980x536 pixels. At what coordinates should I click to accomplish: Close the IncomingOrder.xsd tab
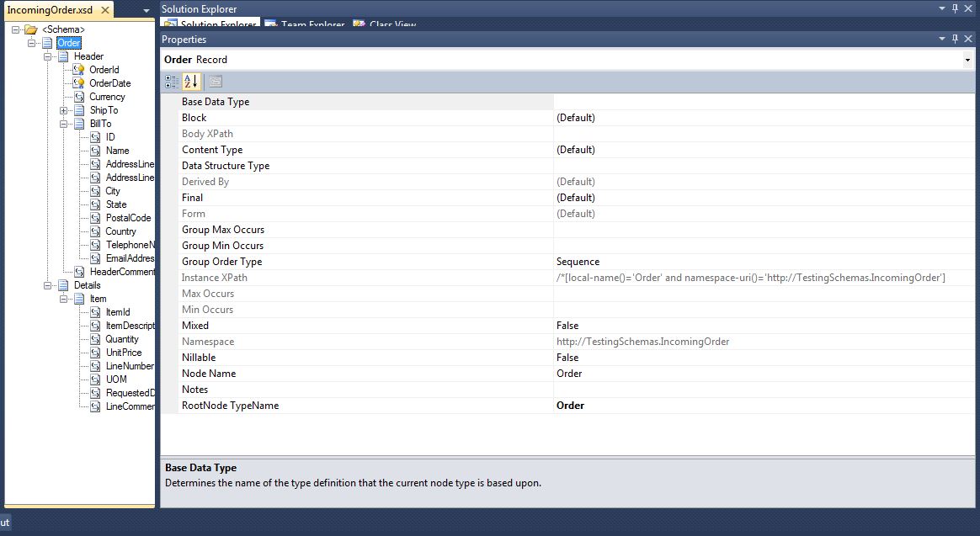tap(105, 10)
